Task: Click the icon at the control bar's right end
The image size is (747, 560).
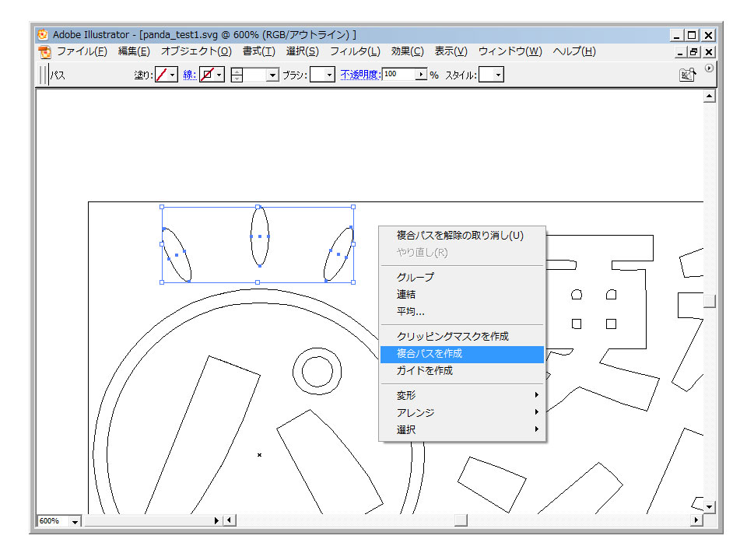Action: (687, 75)
